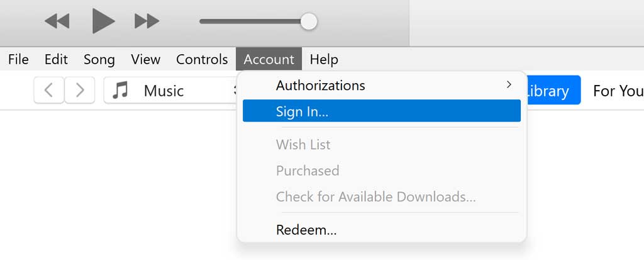The width and height of the screenshot is (644, 260).
Task: Switch to the Library tab
Action: point(553,90)
